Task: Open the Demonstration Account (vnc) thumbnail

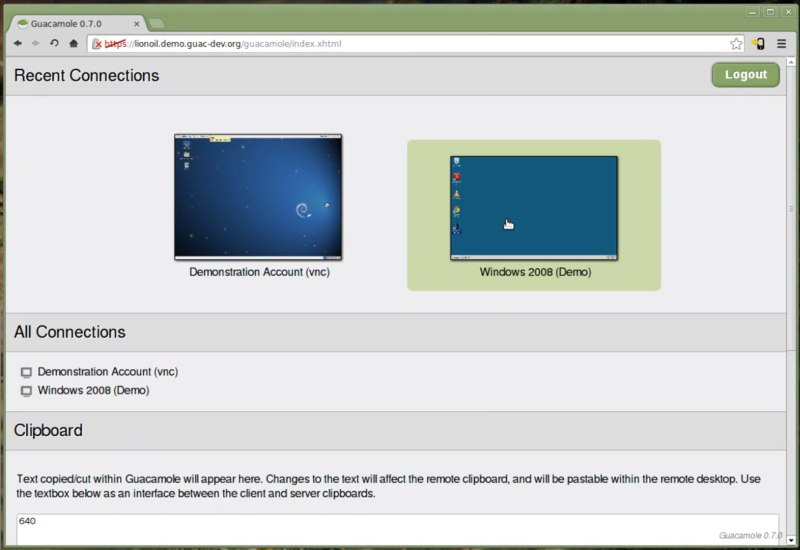Action: click(x=258, y=197)
